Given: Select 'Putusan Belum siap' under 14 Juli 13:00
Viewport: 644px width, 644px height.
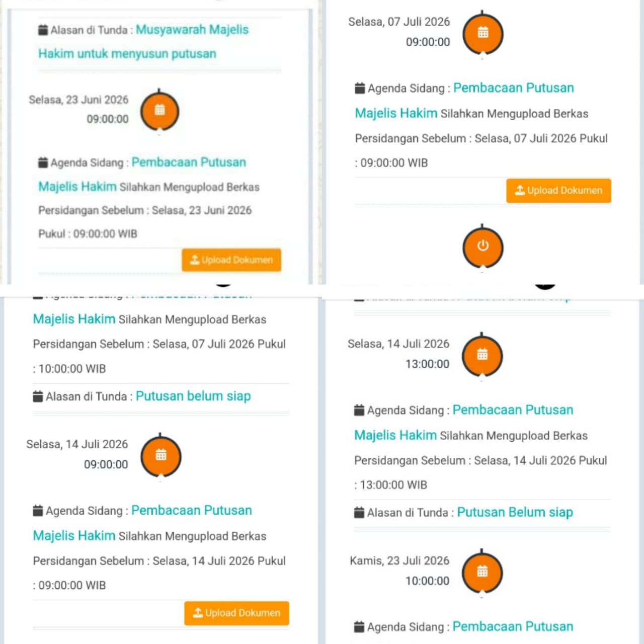Looking at the screenshot, I should click(515, 512).
